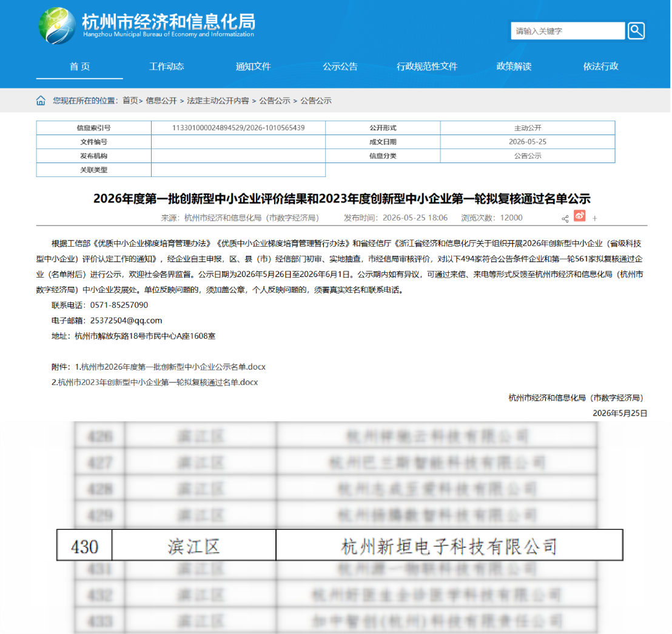
Task: Open the 工作动态 navigation tab
Action: (166, 67)
